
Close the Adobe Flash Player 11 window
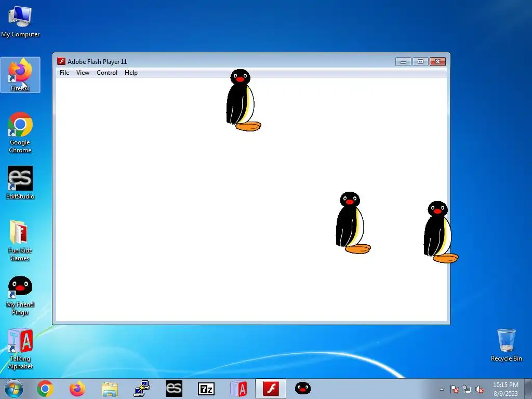pyautogui.click(x=437, y=61)
